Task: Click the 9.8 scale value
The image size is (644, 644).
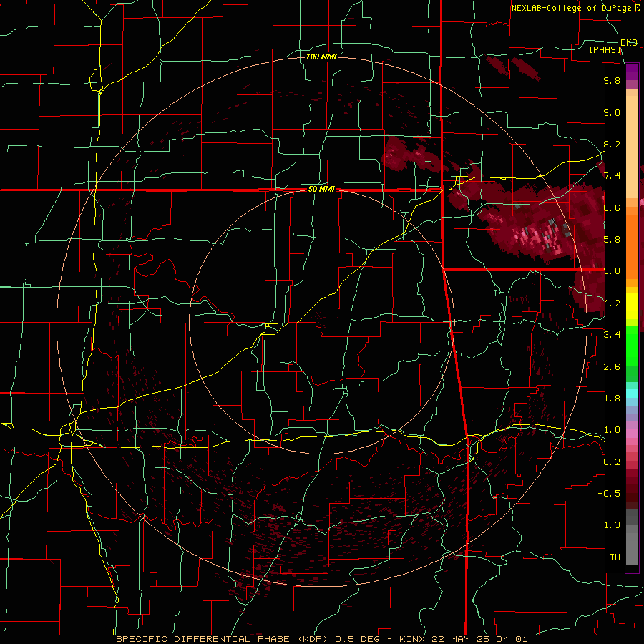Action: click(612, 80)
